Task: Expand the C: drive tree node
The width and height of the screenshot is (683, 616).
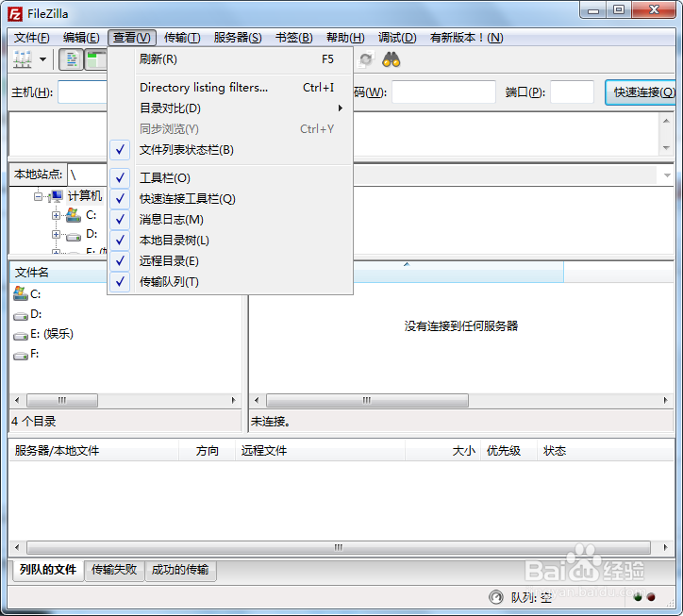Action: pyautogui.click(x=56, y=215)
